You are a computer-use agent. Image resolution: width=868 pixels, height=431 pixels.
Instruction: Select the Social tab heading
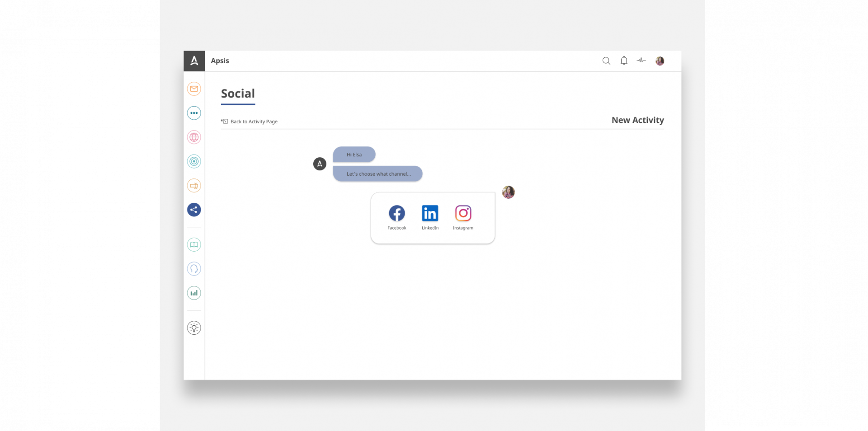(x=238, y=94)
